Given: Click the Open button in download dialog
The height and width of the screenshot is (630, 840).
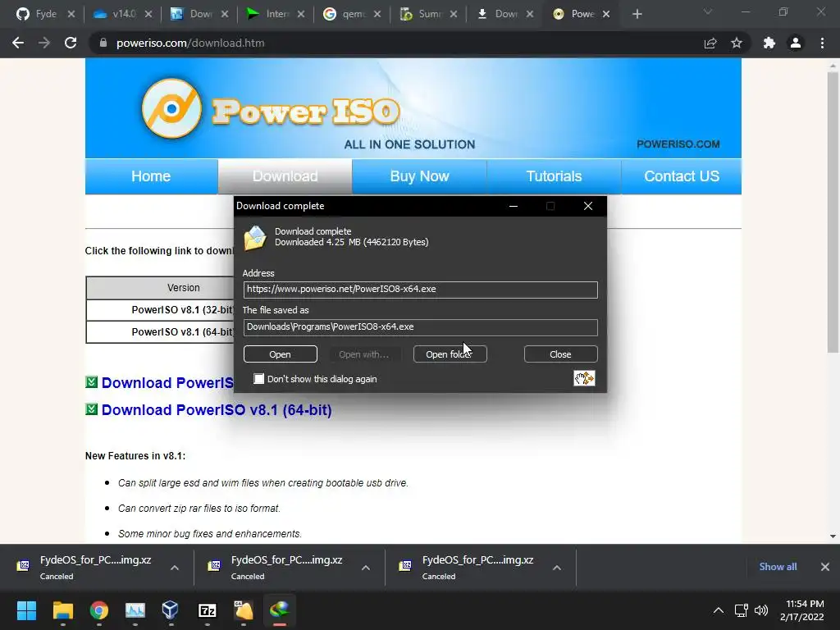Looking at the screenshot, I should pos(281,354).
